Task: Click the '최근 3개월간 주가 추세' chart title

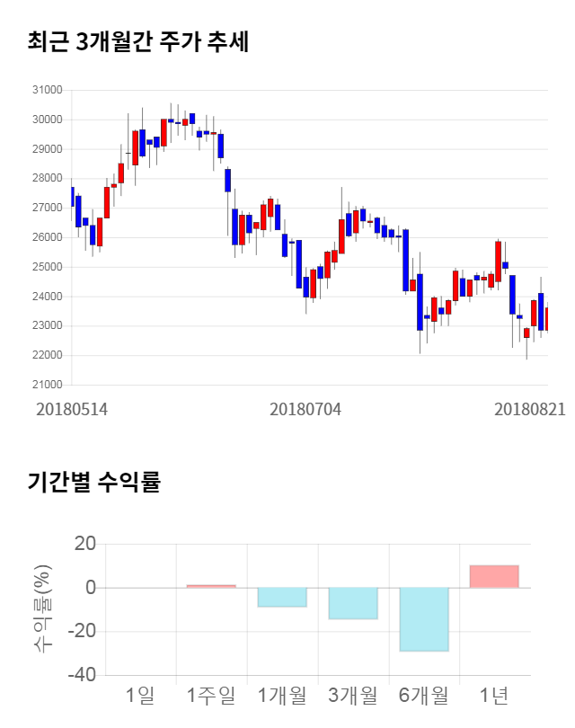Action: coord(138,42)
